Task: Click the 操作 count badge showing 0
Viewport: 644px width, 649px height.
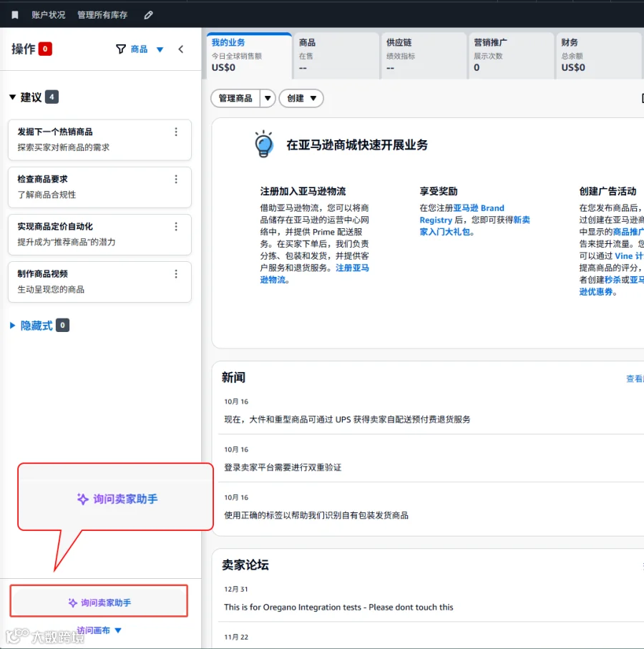Action: [x=45, y=49]
